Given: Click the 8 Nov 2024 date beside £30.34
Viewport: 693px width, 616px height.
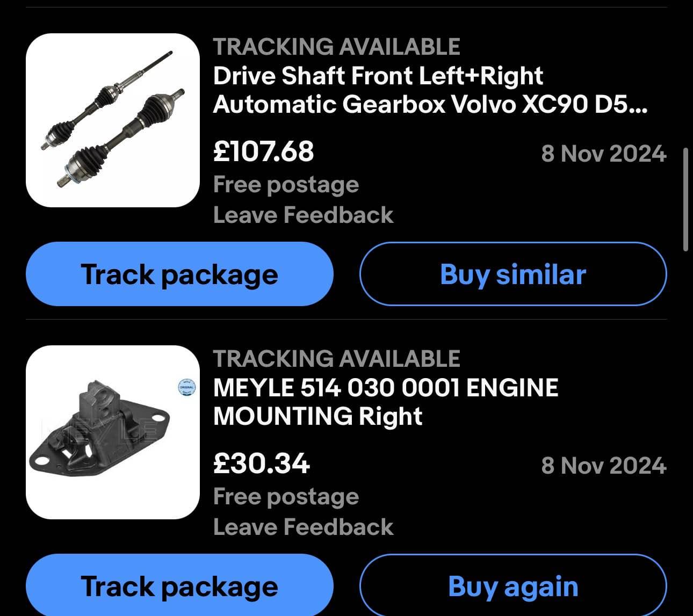Looking at the screenshot, I should 604,466.
